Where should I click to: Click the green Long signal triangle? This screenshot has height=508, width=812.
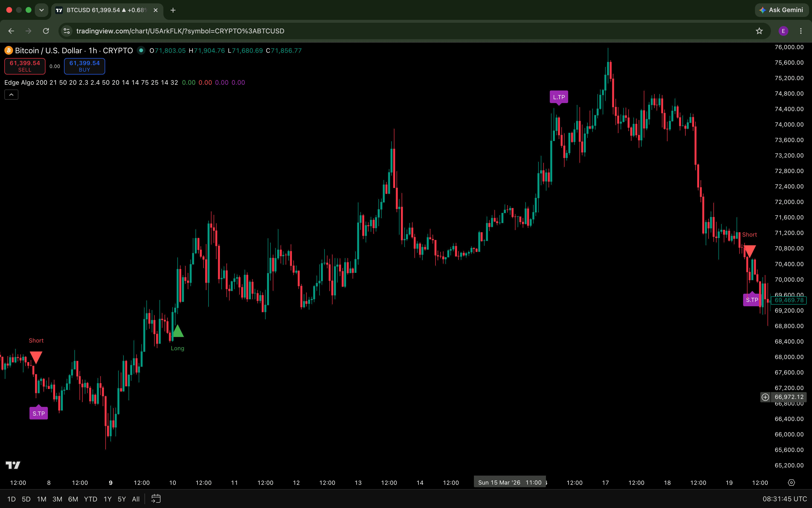click(x=177, y=331)
